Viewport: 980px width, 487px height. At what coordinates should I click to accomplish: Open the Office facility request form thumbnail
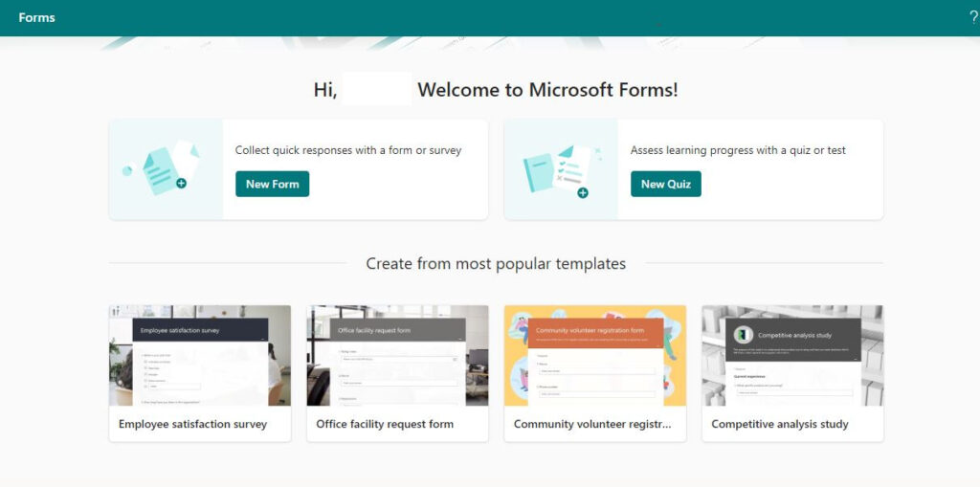coord(397,355)
